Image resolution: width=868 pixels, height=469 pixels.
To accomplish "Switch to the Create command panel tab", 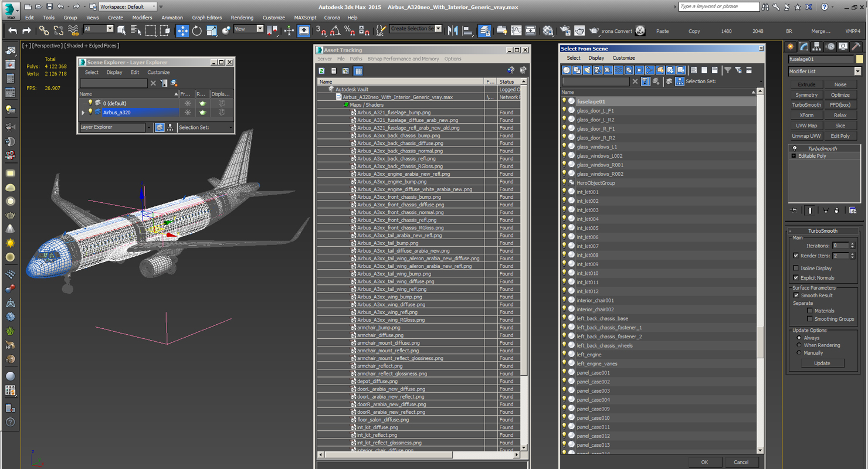I will pyautogui.click(x=791, y=46).
